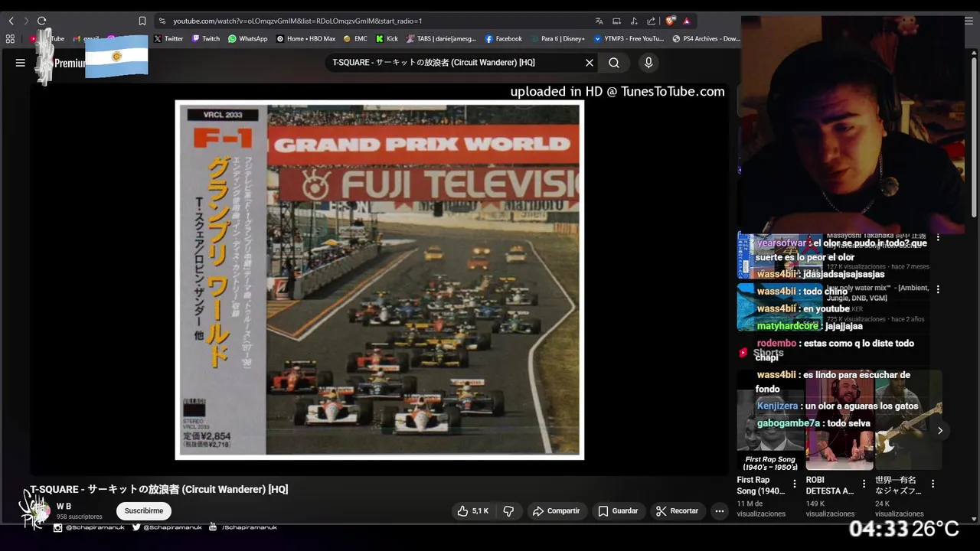Go back to the previous page
This screenshot has height=551, width=980.
point(11,21)
